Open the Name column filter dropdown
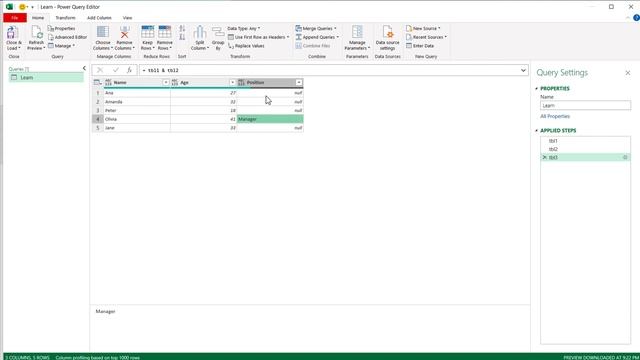The width and height of the screenshot is (640, 360). pyautogui.click(x=166, y=82)
